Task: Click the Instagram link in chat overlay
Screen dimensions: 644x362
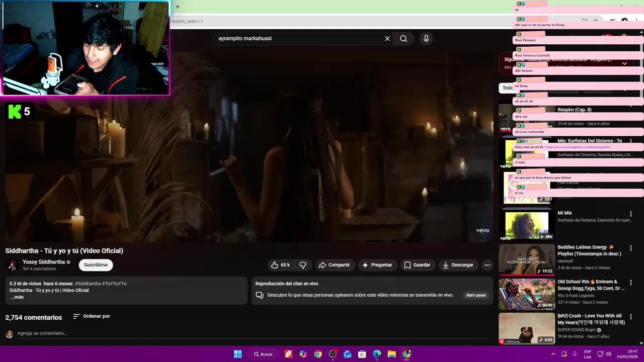Action: coord(578,147)
